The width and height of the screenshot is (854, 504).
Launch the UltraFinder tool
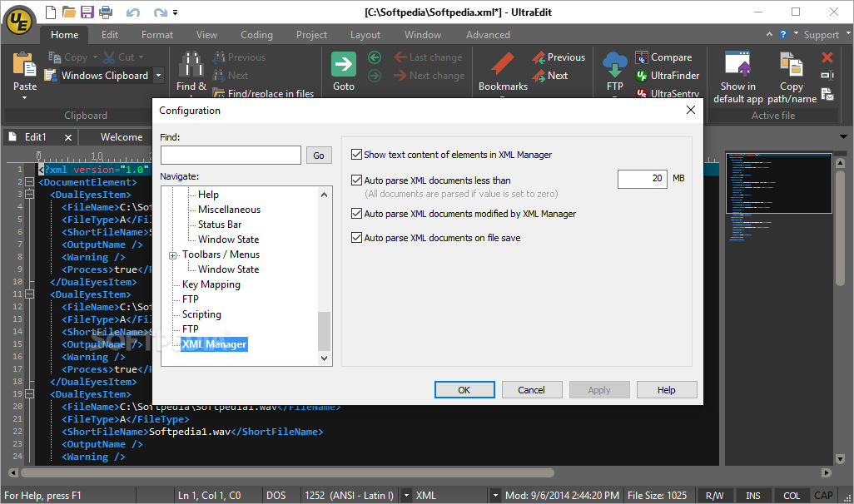pos(668,76)
